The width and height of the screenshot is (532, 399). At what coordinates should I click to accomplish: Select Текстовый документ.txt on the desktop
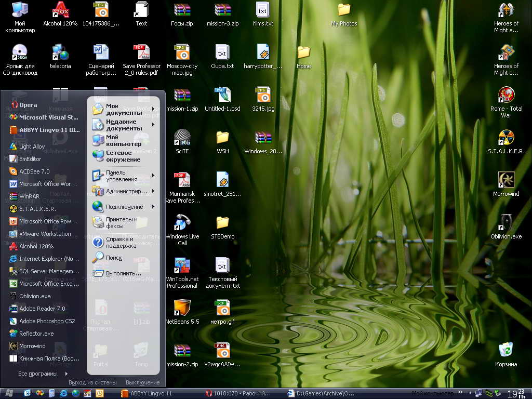tap(222, 273)
